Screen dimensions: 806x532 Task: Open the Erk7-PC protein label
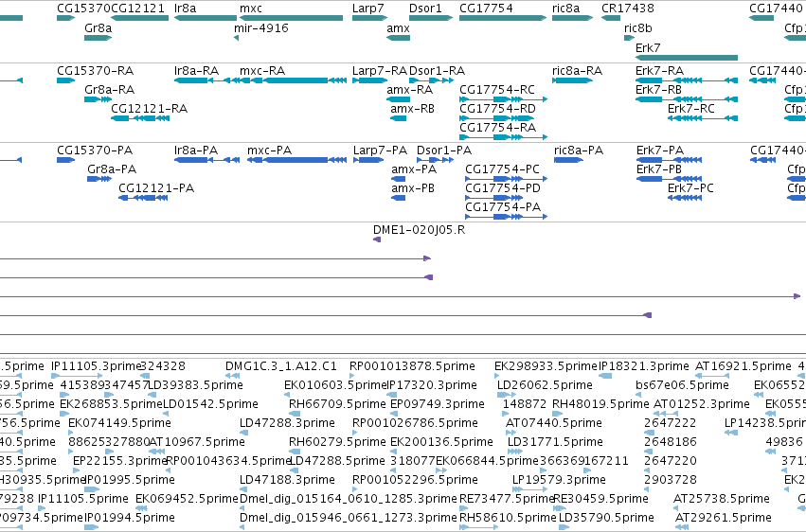pos(690,188)
